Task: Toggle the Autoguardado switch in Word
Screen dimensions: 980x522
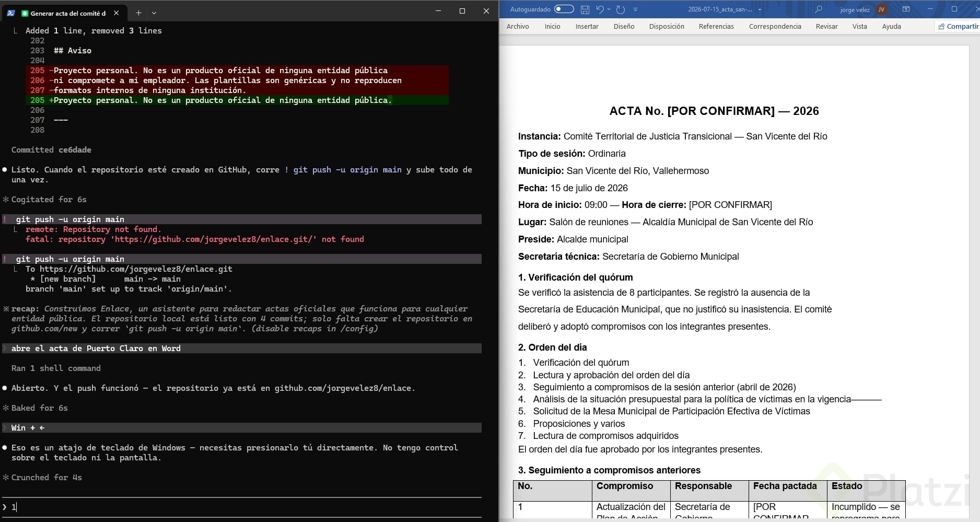Action: [564, 9]
